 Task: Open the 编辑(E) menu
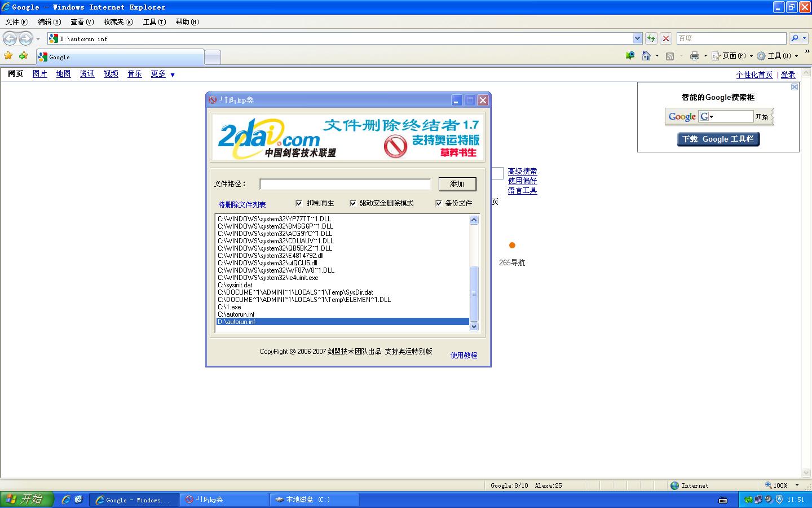coord(49,22)
